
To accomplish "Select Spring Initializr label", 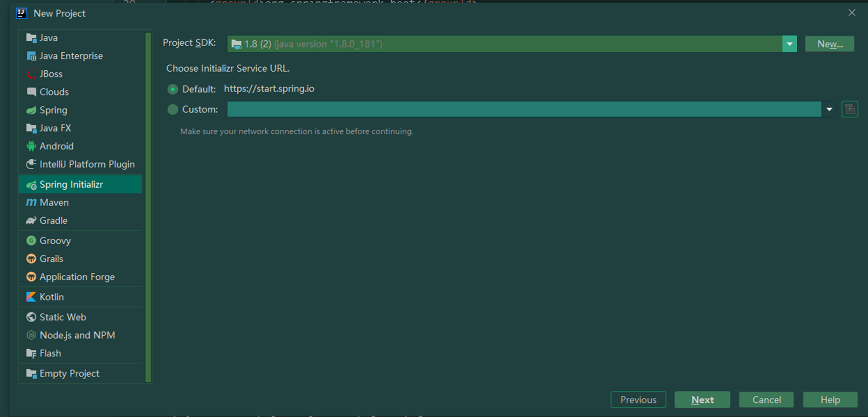I will pyautogui.click(x=71, y=185).
